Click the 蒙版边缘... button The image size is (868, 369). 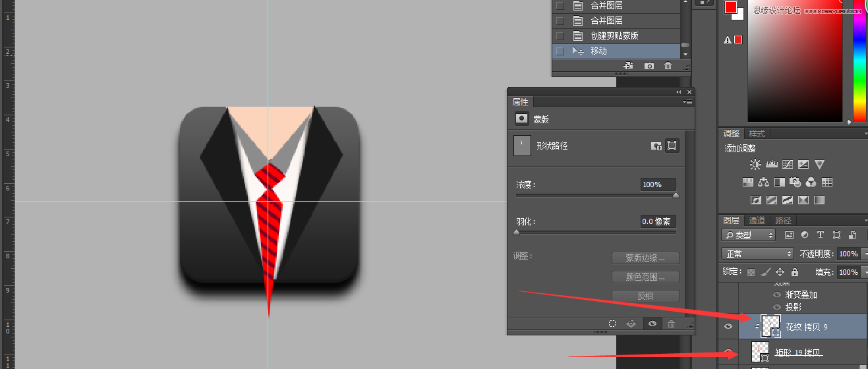645,258
